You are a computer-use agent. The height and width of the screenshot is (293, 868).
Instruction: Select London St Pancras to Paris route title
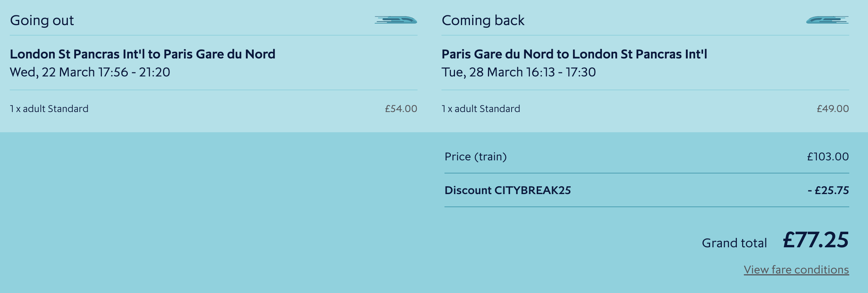(x=142, y=54)
